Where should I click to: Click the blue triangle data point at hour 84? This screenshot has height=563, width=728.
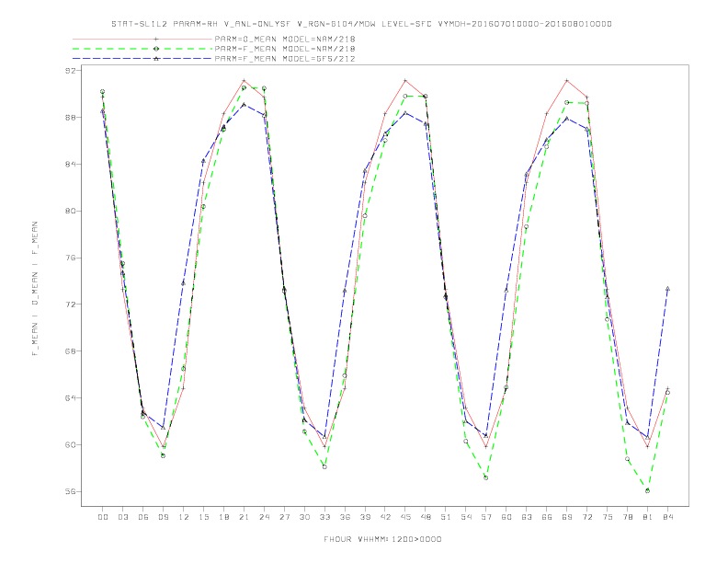[667, 289]
